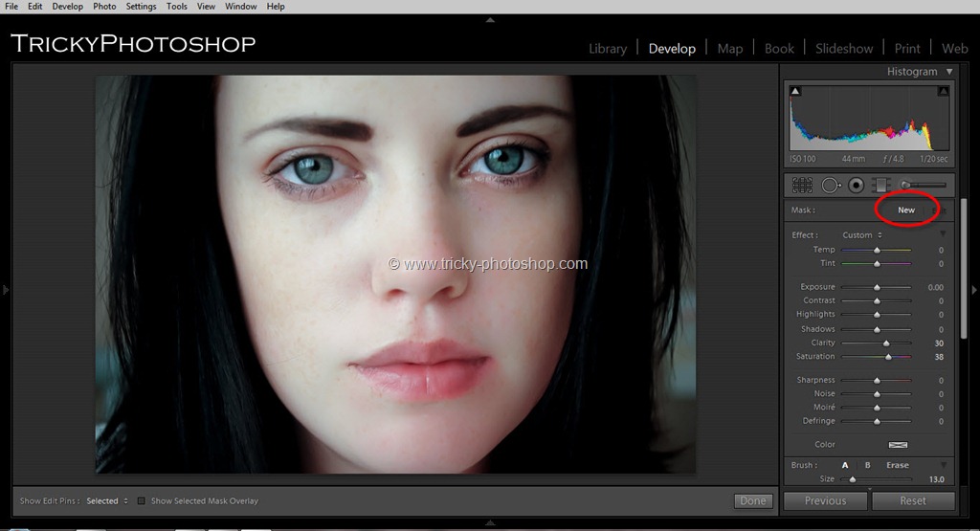Enable Show Selected Mask Overlay checkbox
The width and height of the screenshot is (980, 531).
pos(142,500)
